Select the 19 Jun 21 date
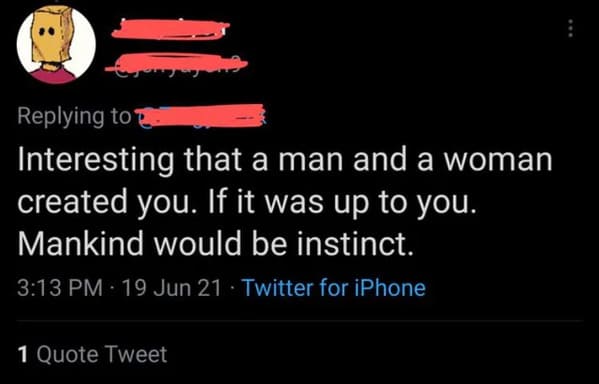This screenshot has width=599, height=384. [172, 288]
